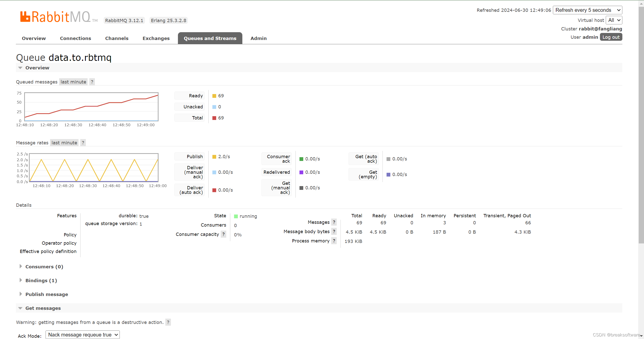The height and width of the screenshot is (339, 644).
Task: Open the Virtual host dropdown
Action: [x=614, y=20]
